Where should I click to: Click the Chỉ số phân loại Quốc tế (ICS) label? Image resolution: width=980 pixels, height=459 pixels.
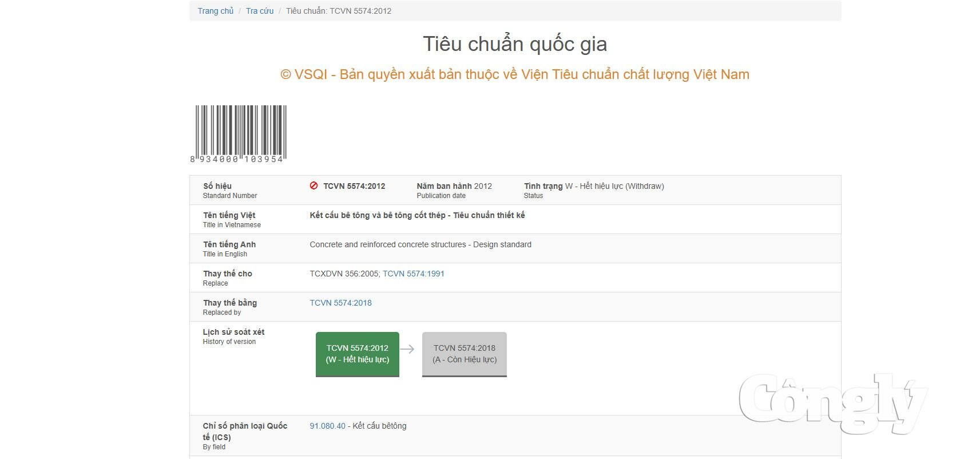tap(245, 432)
